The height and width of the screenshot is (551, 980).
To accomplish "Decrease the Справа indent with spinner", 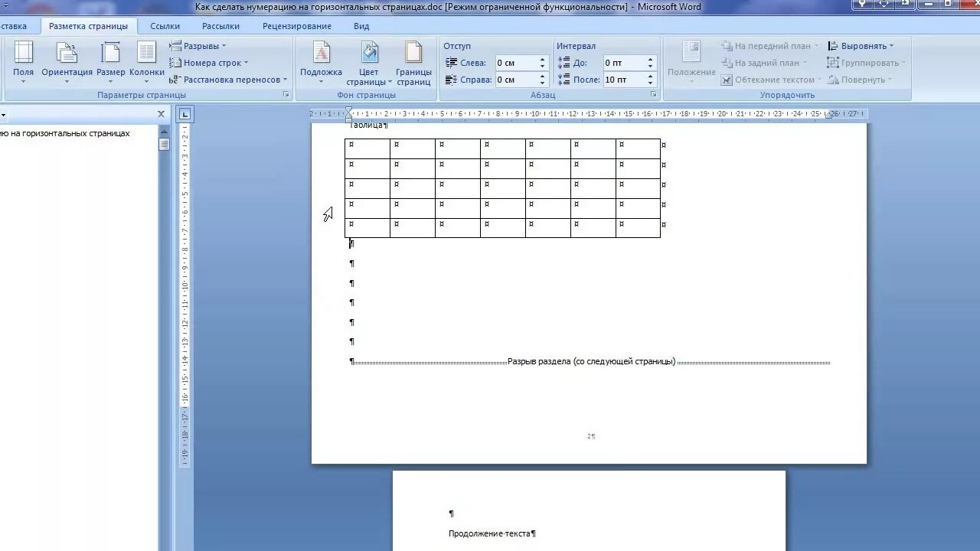I will pyautogui.click(x=543, y=83).
